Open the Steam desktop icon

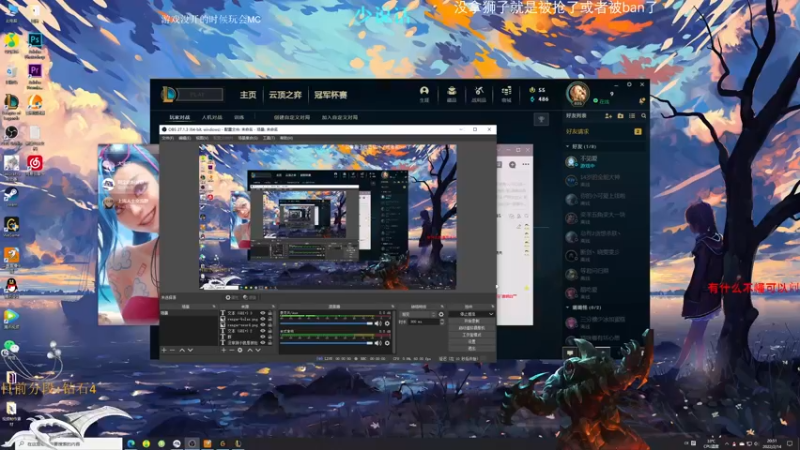[11, 196]
